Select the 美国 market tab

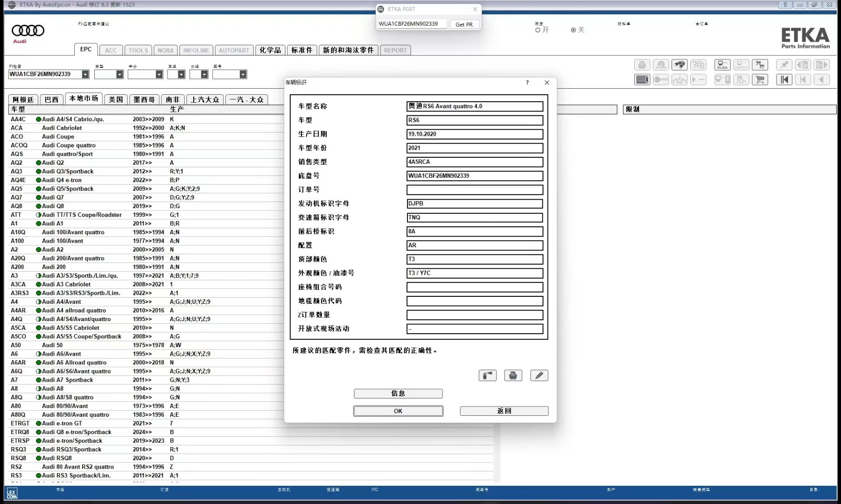coord(116,99)
